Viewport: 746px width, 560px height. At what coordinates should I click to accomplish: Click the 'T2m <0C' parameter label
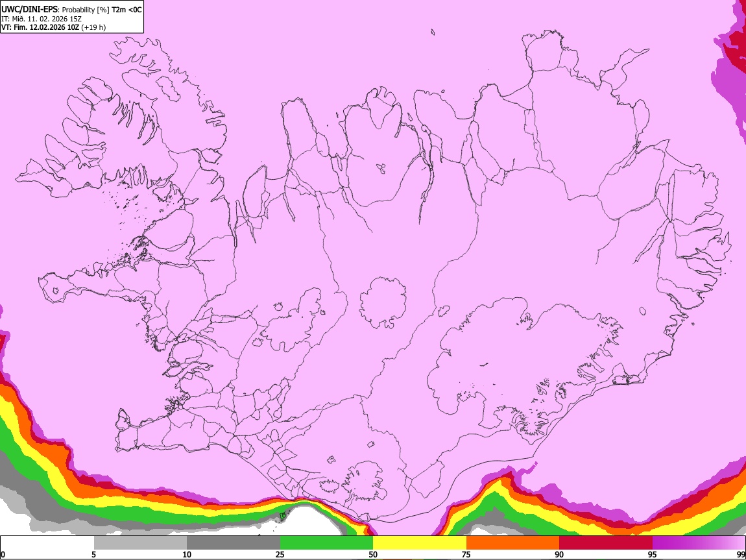pyautogui.click(x=126, y=10)
